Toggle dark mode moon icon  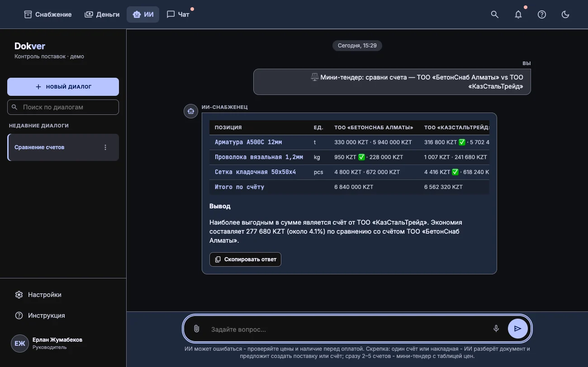565,14
